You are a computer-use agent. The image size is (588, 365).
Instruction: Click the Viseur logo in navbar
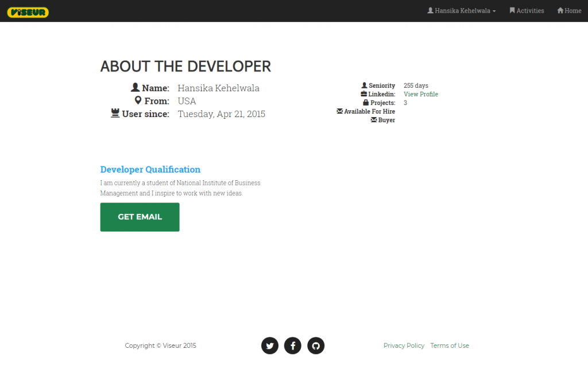click(28, 11)
